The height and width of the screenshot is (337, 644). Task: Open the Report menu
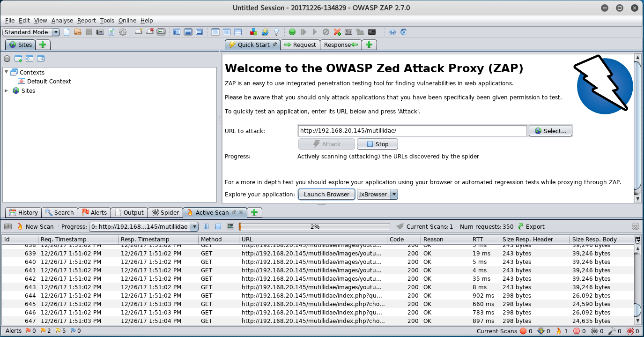(87, 20)
